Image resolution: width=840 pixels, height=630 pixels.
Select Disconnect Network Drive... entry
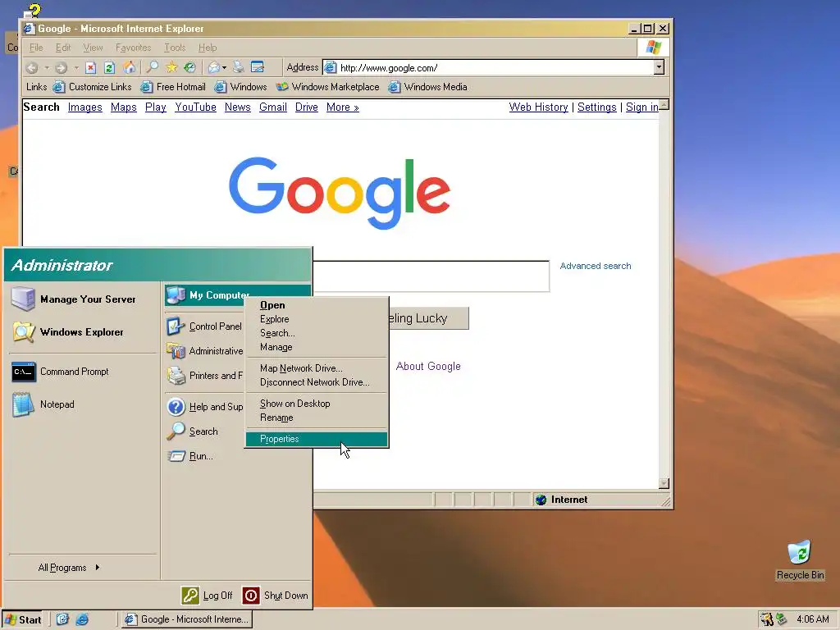pyautogui.click(x=316, y=382)
